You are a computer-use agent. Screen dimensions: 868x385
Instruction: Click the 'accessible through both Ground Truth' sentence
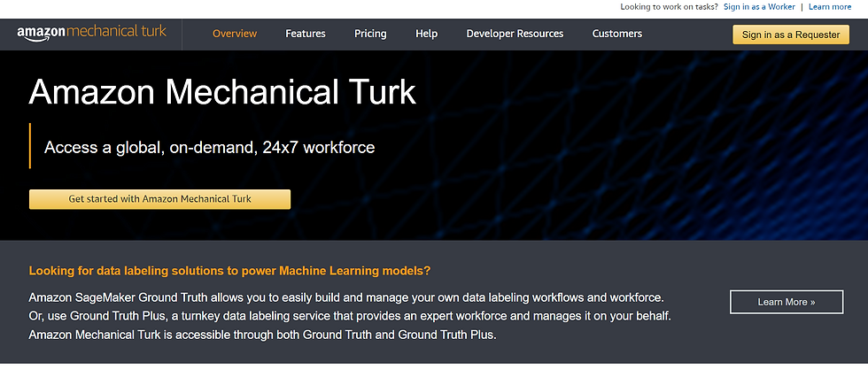[262, 335]
